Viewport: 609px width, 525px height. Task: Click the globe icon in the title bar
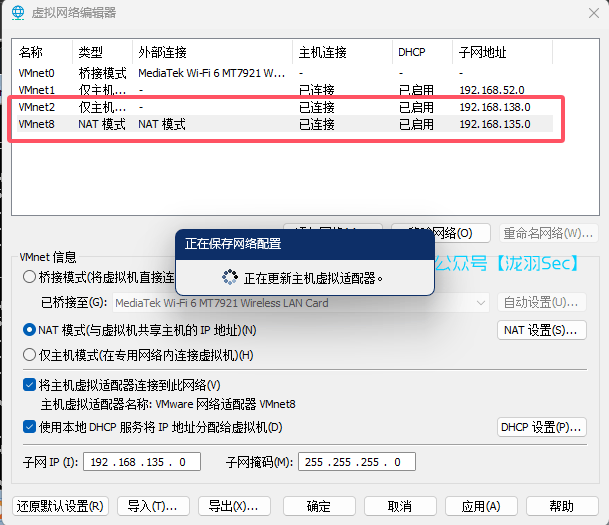point(18,13)
